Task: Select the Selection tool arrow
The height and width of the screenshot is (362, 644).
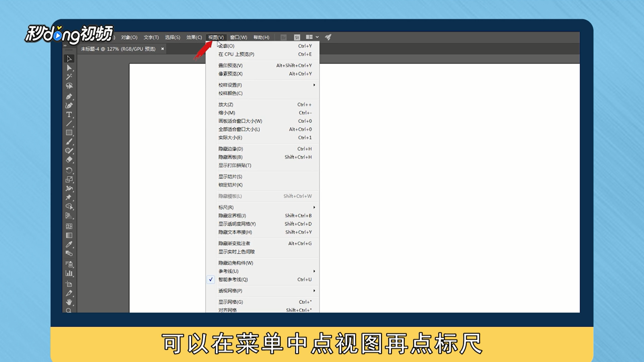Action: pyautogui.click(x=69, y=59)
